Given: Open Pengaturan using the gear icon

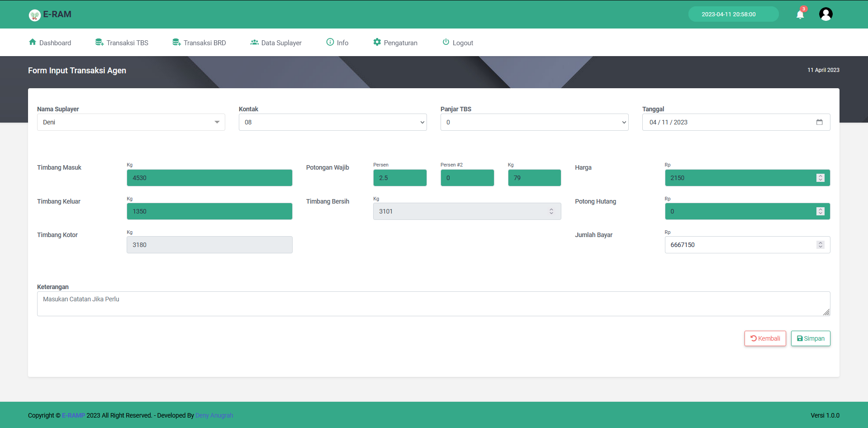Looking at the screenshot, I should [x=377, y=42].
